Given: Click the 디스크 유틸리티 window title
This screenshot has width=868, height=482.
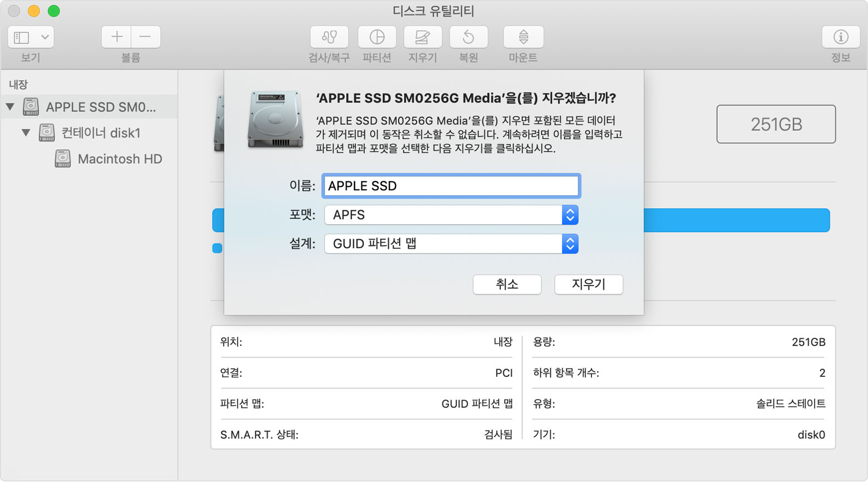Looking at the screenshot, I should click(x=433, y=11).
